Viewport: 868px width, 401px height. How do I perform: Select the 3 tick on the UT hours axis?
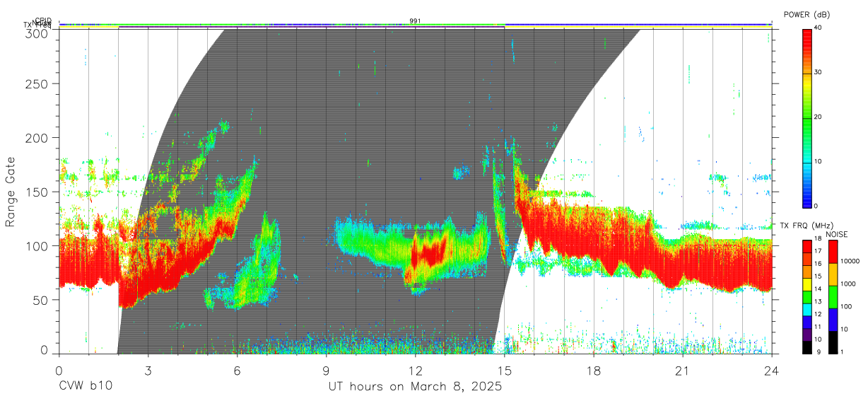[148, 370]
